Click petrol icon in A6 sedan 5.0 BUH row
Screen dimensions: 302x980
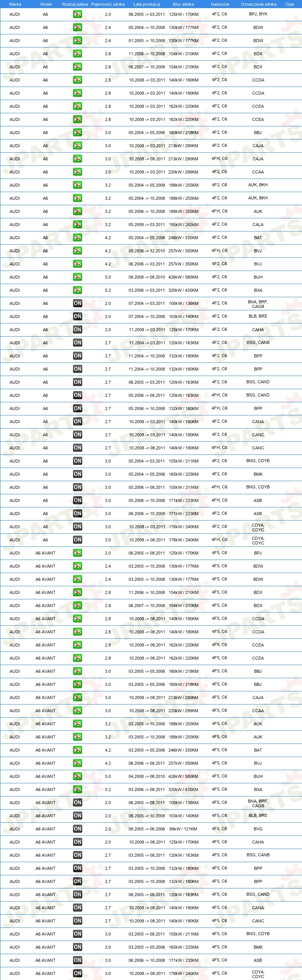[x=77, y=277]
